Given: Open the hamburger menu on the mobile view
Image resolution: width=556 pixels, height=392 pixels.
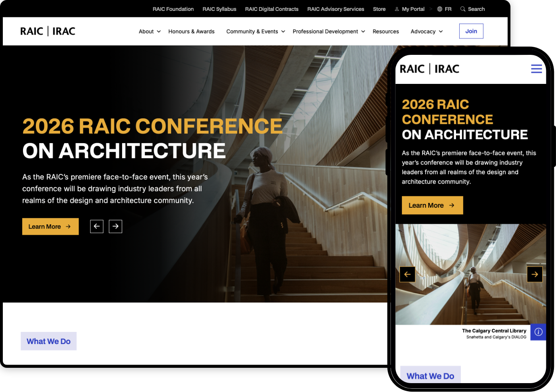Looking at the screenshot, I should coord(536,69).
